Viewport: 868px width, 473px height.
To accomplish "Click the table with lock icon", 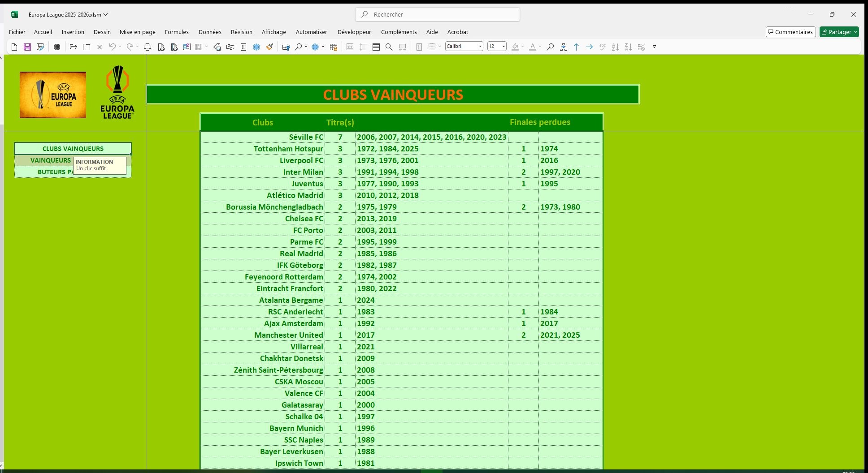I will pos(334,47).
